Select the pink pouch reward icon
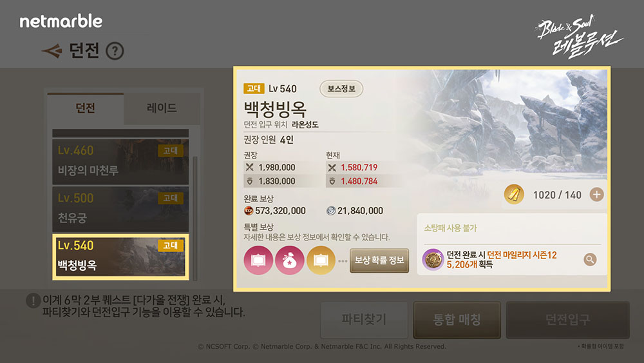Screen dimensions: 644x363 (x=290, y=260)
